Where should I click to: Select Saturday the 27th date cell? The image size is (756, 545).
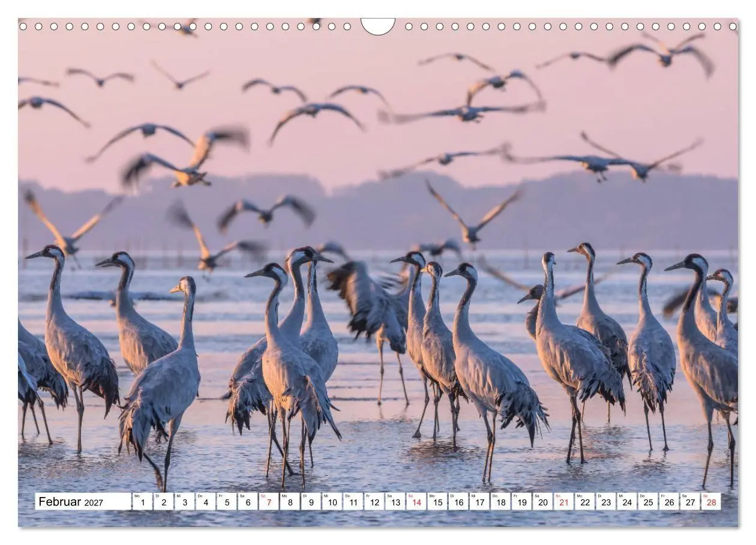coord(690,502)
